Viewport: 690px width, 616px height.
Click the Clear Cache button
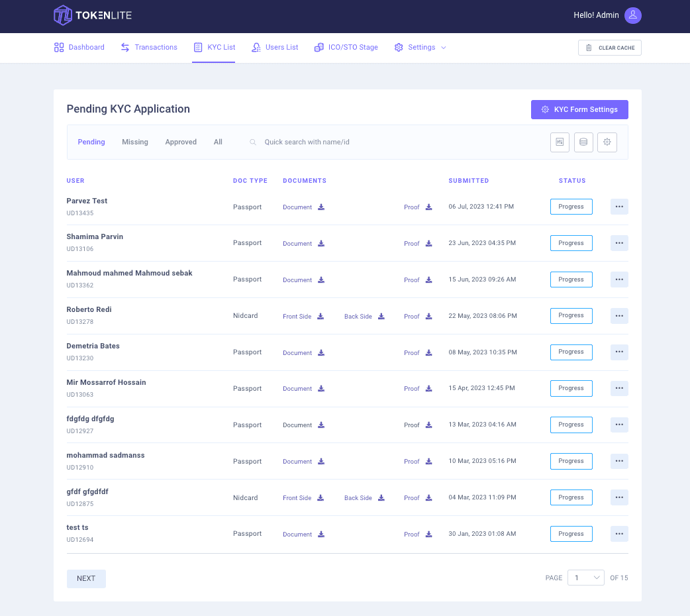[x=609, y=48]
